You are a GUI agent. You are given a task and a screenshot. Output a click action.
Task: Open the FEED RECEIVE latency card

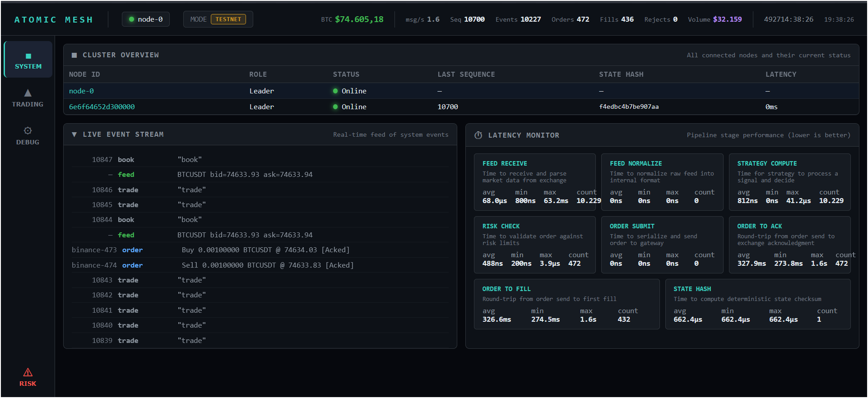(535, 182)
